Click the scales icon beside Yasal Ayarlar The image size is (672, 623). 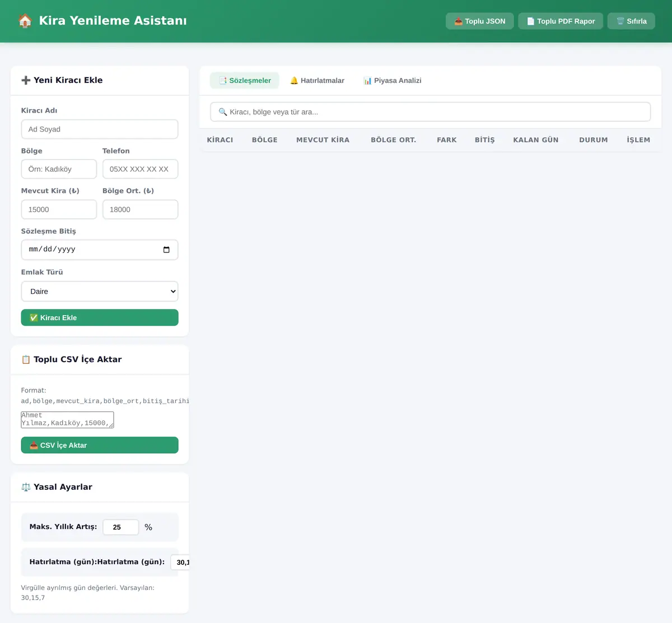click(26, 487)
